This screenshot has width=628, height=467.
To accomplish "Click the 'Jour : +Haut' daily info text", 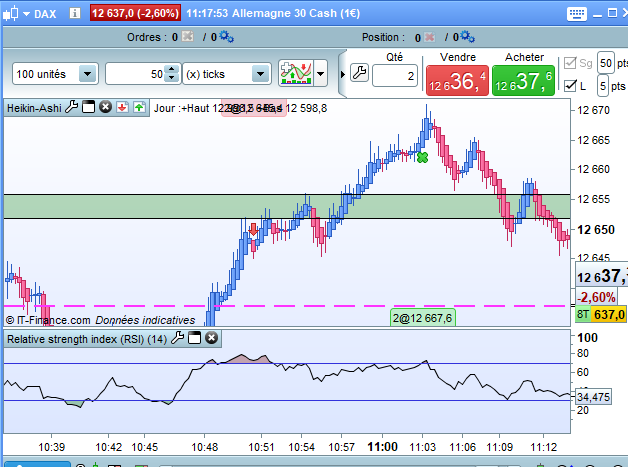I will [x=240, y=108].
